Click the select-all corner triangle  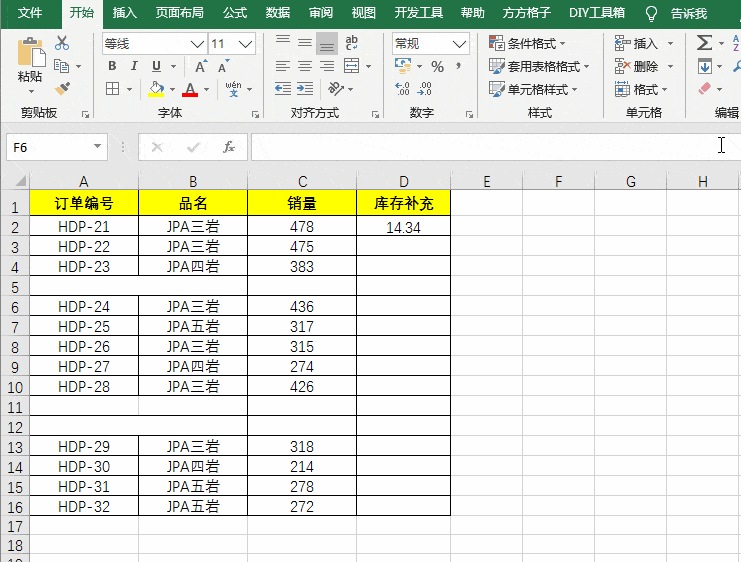click(20, 181)
